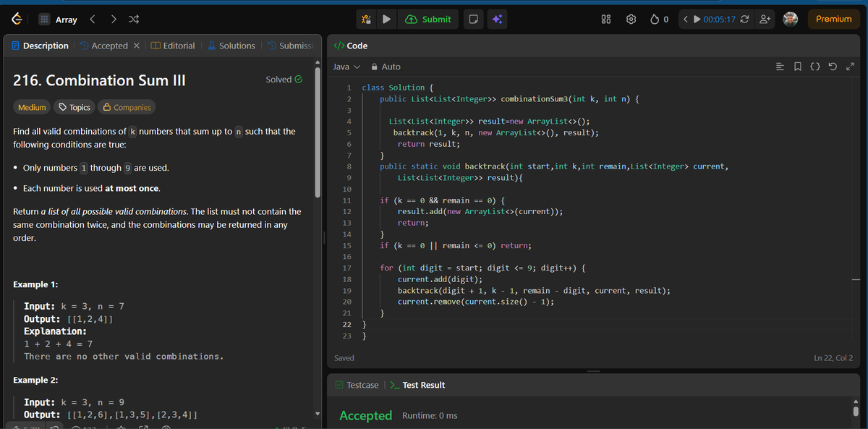
Task: Open the settings gear icon
Action: pyautogui.click(x=631, y=20)
